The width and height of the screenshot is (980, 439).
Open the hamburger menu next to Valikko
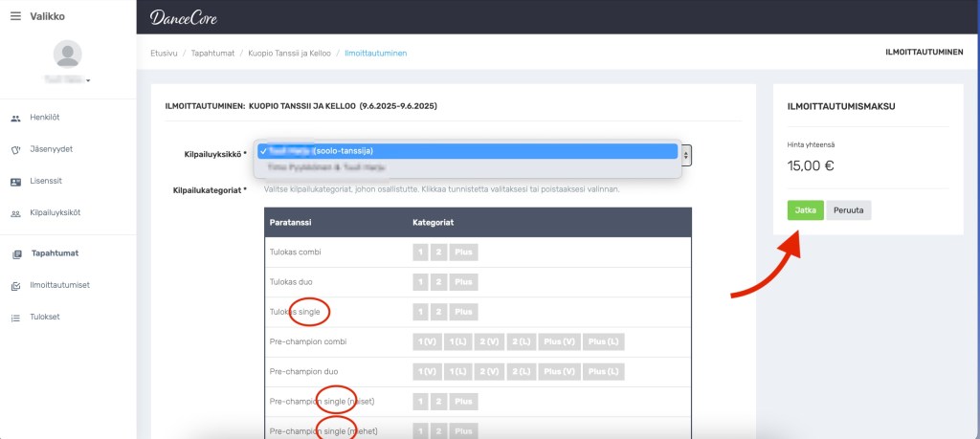15,16
